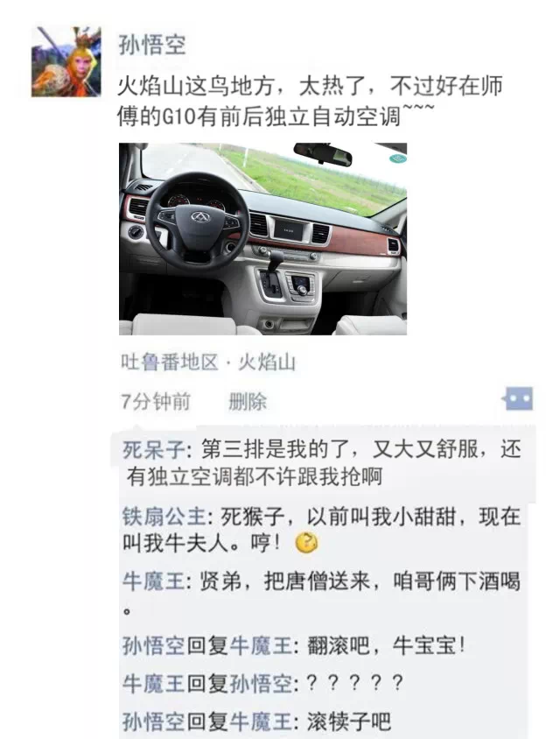Click 牛魔王 at start of ????? reply
Screen dimensions: 560x739
(153, 683)
